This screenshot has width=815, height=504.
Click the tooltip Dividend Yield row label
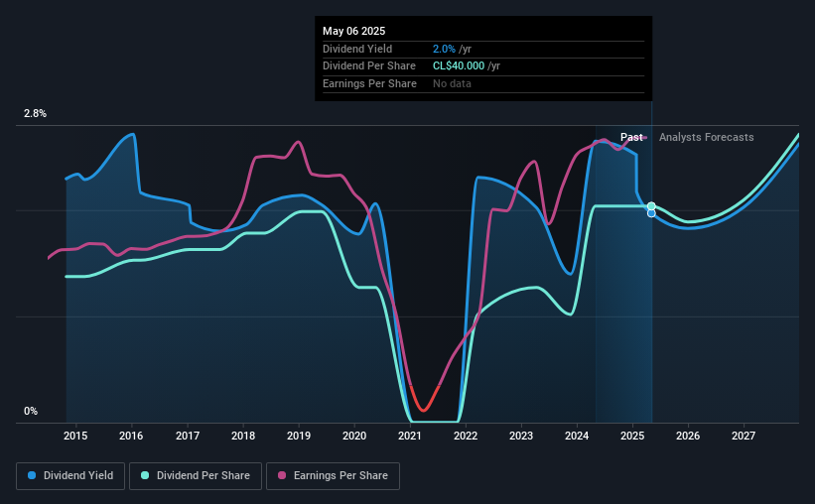click(357, 49)
